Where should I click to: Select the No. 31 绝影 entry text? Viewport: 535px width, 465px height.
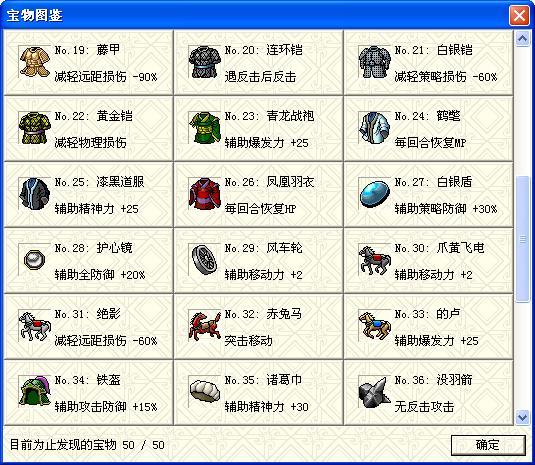pos(87,314)
